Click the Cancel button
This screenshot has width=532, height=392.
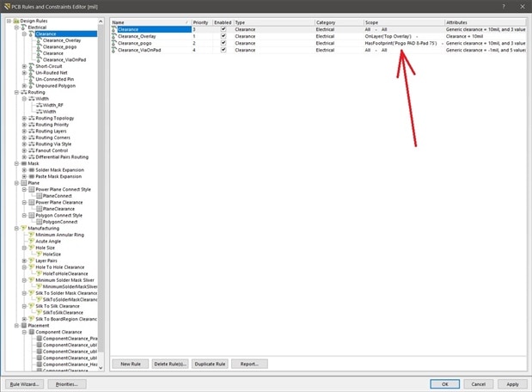(x=479, y=384)
